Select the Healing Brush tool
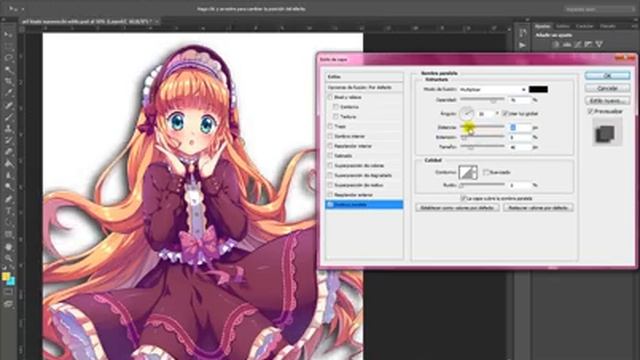Image resolution: width=640 pixels, height=360 pixels. coord(8,105)
